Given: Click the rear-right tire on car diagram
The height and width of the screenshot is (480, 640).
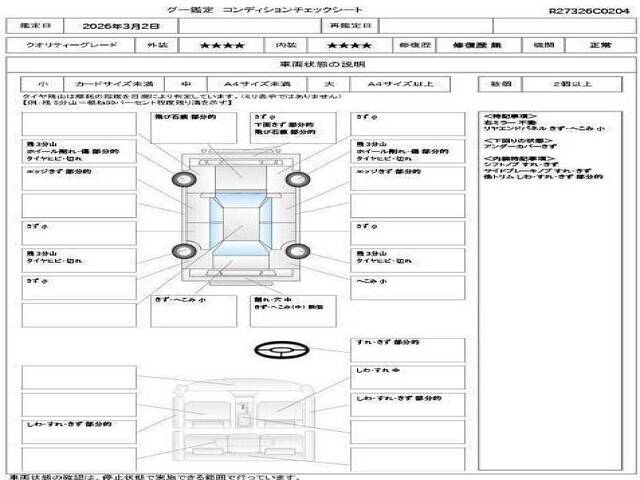Looking at the screenshot, I should [x=297, y=250].
